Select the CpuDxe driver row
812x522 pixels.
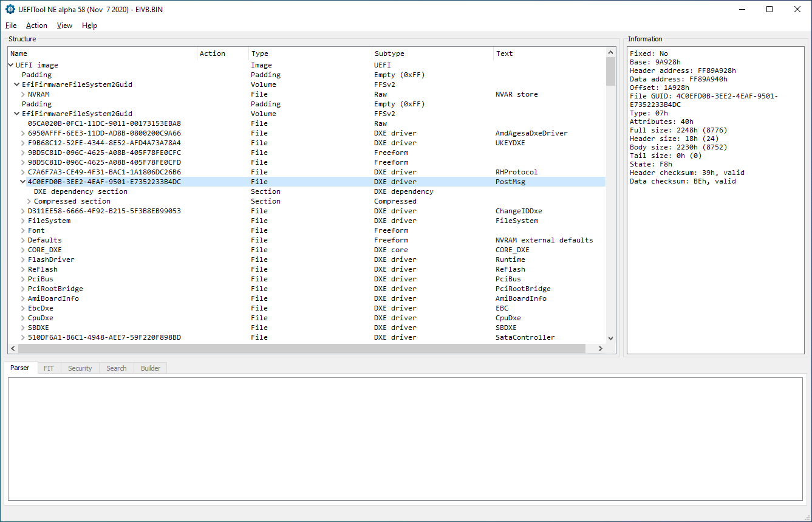click(307, 318)
